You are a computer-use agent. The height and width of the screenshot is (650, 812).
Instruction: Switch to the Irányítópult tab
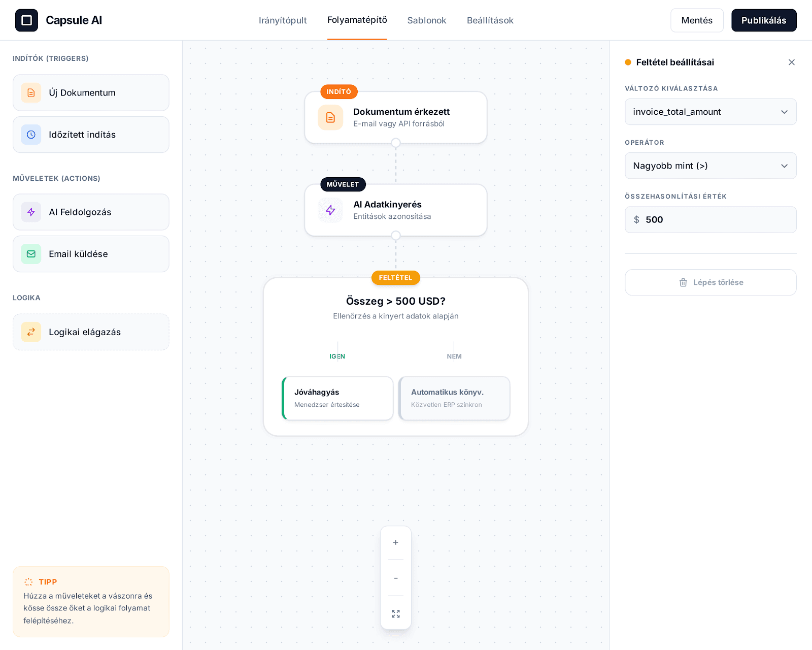283,20
